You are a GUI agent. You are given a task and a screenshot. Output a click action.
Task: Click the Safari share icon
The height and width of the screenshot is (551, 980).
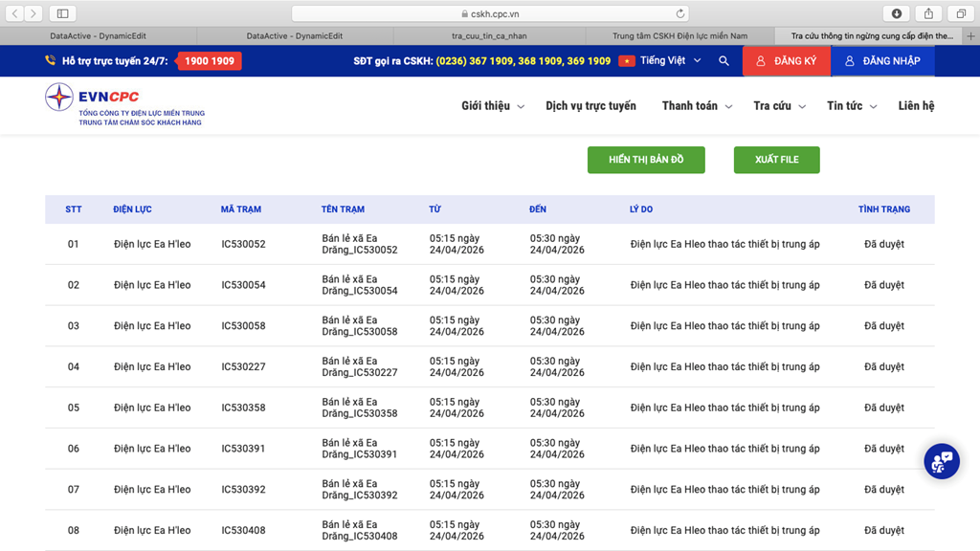(x=928, y=13)
